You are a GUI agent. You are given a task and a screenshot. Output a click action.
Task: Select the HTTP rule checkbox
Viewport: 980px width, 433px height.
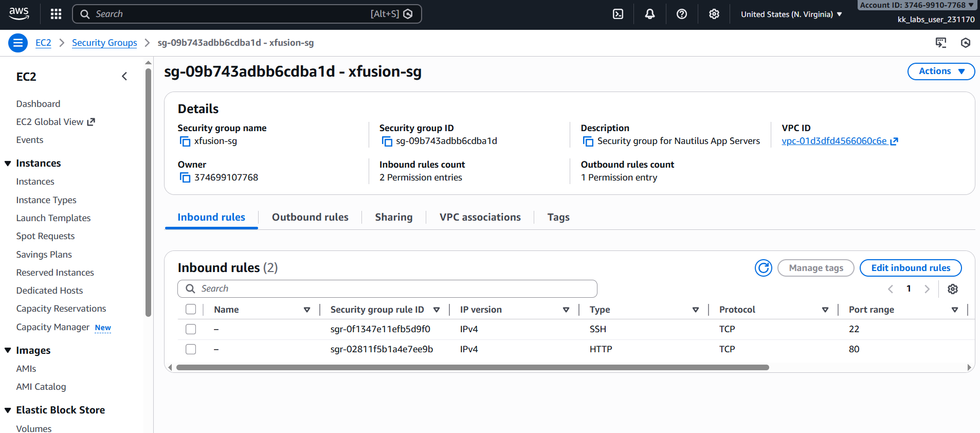click(191, 349)
